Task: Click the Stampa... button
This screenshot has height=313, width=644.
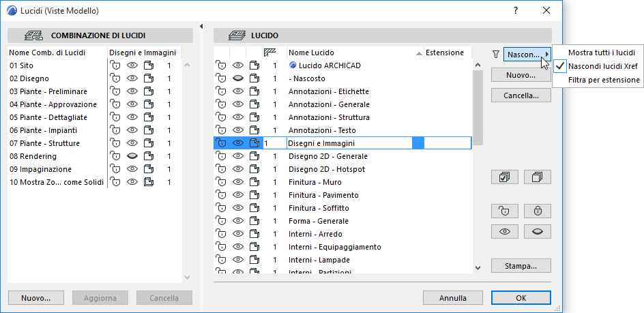Action: [521, 266]
